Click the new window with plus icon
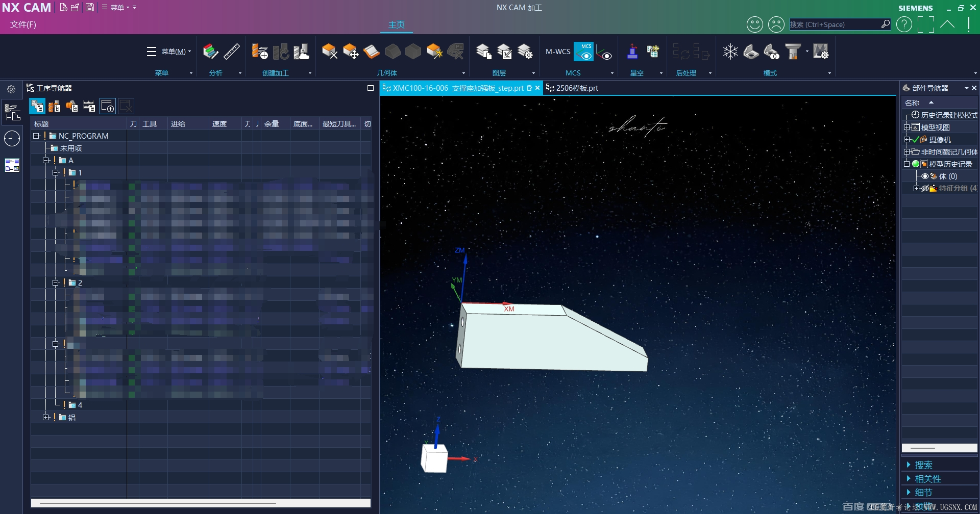980x514 pixels. (108, 106)
